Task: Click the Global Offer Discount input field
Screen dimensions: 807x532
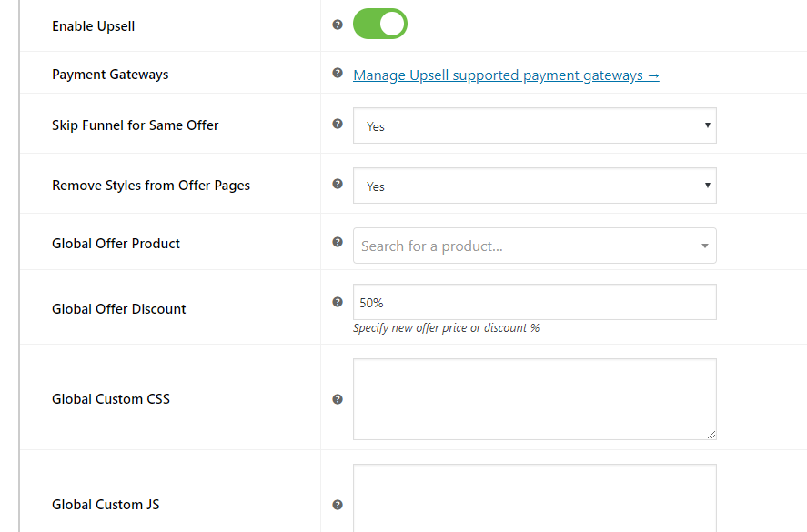Action: [535, 302]
